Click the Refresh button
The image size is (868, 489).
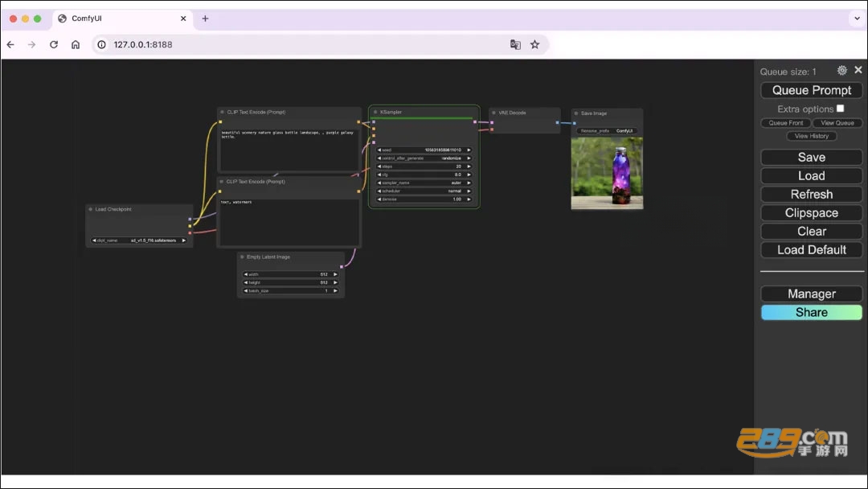(x=812, y=195)
